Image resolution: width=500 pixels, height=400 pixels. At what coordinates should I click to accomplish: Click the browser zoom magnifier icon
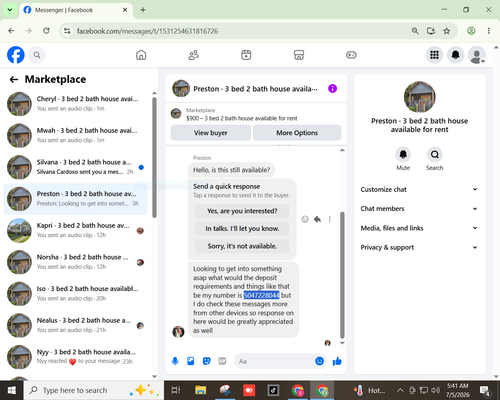coord(415,31)
